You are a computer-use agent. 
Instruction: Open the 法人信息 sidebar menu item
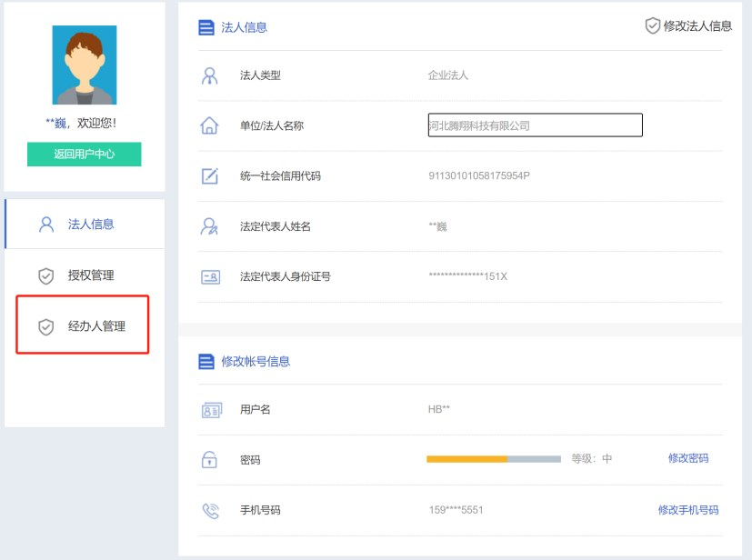point(90,224)
